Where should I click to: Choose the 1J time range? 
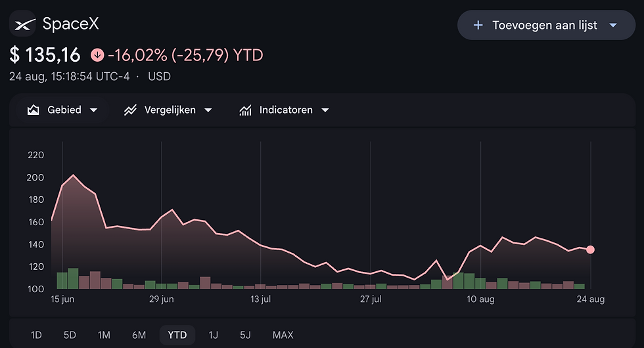pos(213,336)
